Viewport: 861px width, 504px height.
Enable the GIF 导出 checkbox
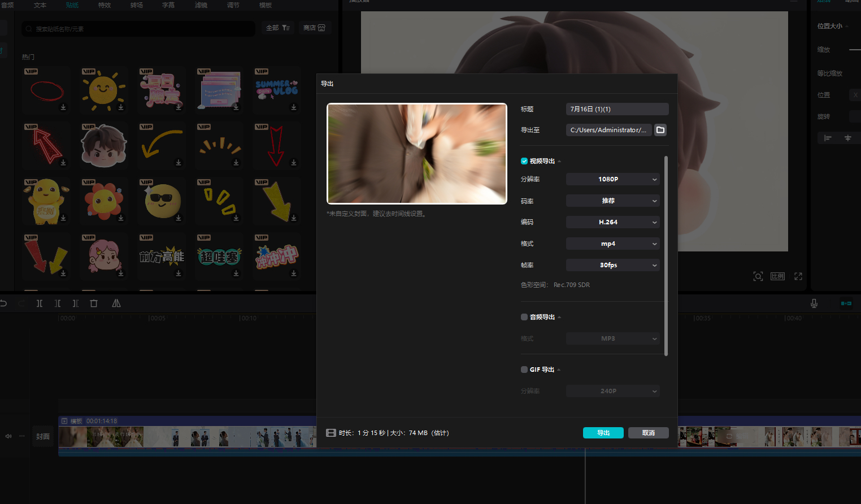pos(524,370)
